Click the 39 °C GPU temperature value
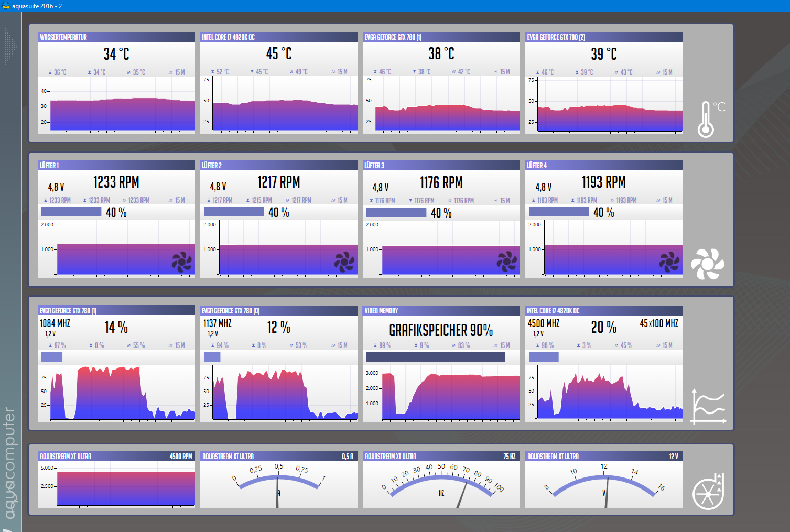This screenshot has height=532, width=790. 604,54
